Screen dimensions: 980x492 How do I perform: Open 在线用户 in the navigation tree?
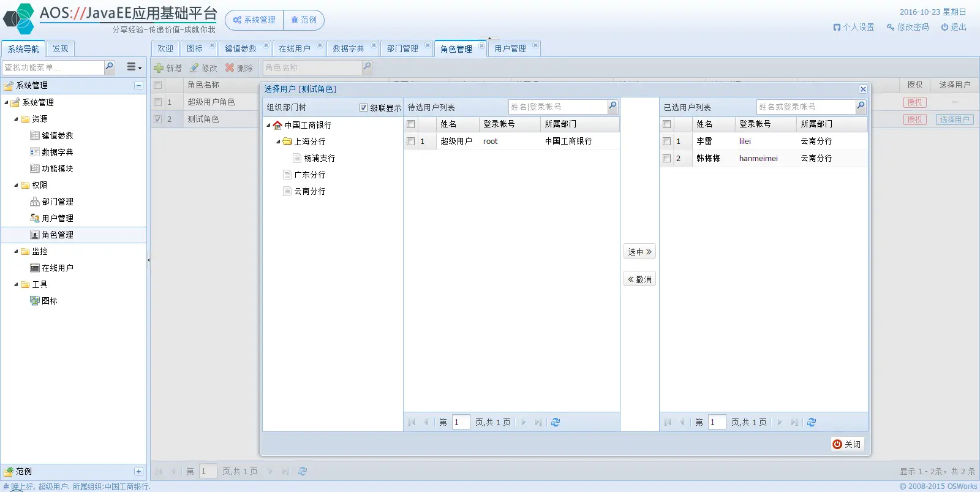pyautogui.click(x=58, y=268)
